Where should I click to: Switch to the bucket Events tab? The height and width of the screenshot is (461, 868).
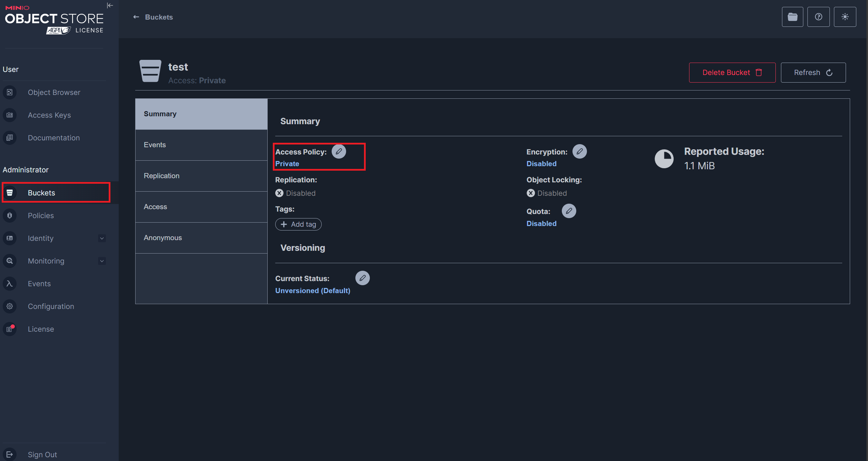coord(201,145)
